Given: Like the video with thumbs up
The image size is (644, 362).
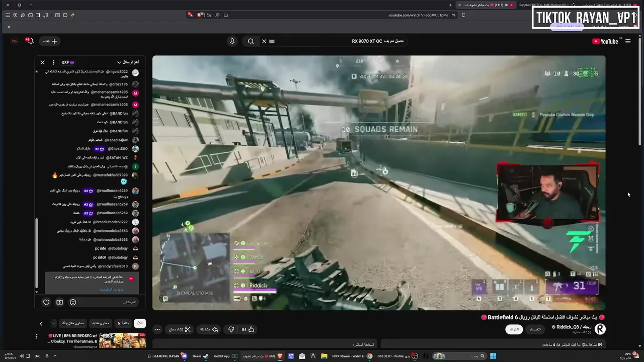Looking at the screenshot, I should coord(248,329).
